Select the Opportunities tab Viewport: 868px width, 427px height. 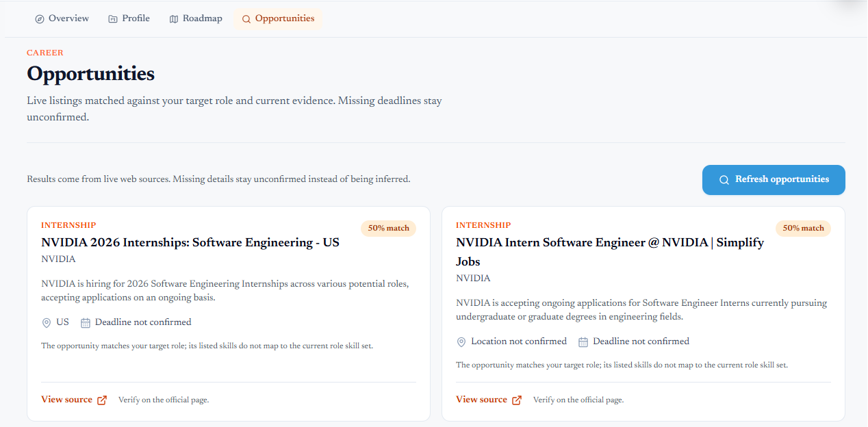pyautogui.click(x=278, y=18)
